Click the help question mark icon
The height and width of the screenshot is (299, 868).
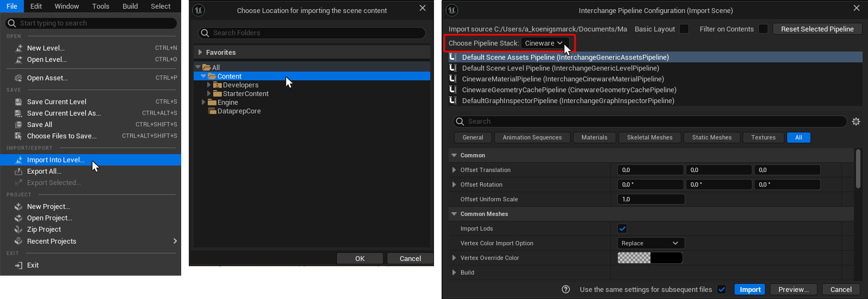pos(566,289)
